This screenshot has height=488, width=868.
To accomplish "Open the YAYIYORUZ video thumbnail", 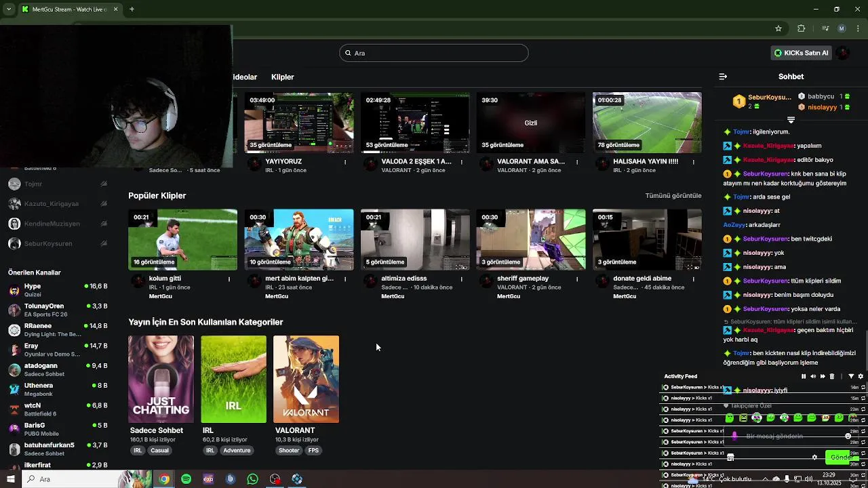I will pos(298,123).
